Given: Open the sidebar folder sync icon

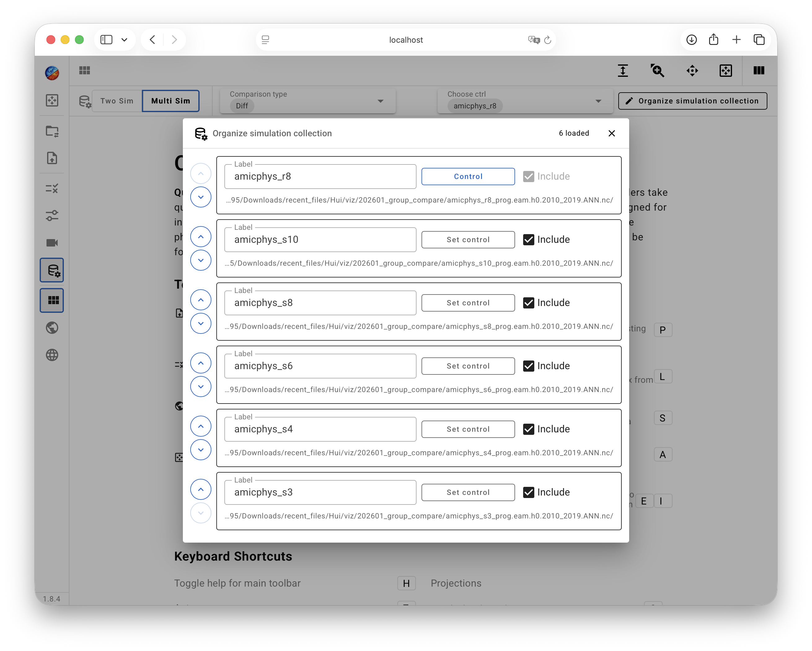Looking at the screenshot, I should coord(52,131).
